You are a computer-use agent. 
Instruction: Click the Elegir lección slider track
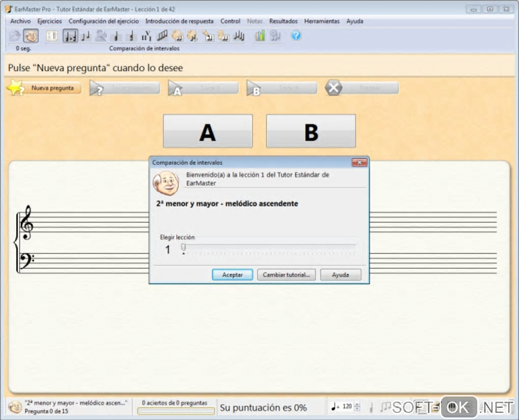pyautogui.click(x=269, y=247)
